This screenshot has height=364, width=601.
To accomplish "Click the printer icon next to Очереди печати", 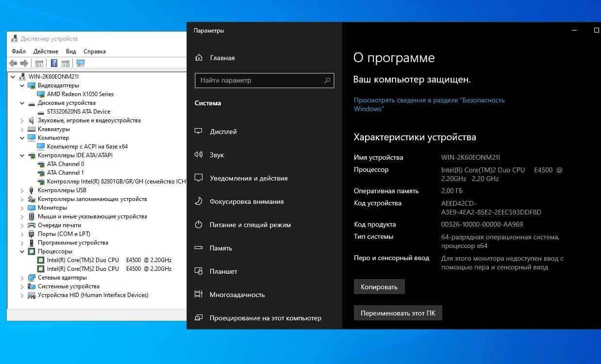I will 32,225.
